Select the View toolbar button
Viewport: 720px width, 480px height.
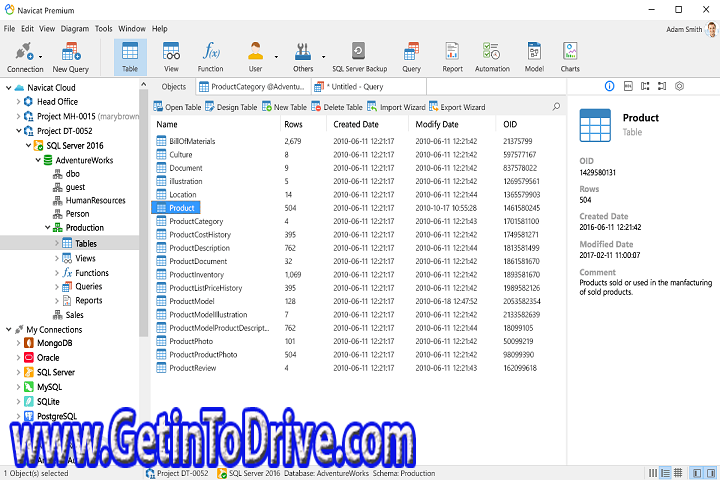click(171, 57)
